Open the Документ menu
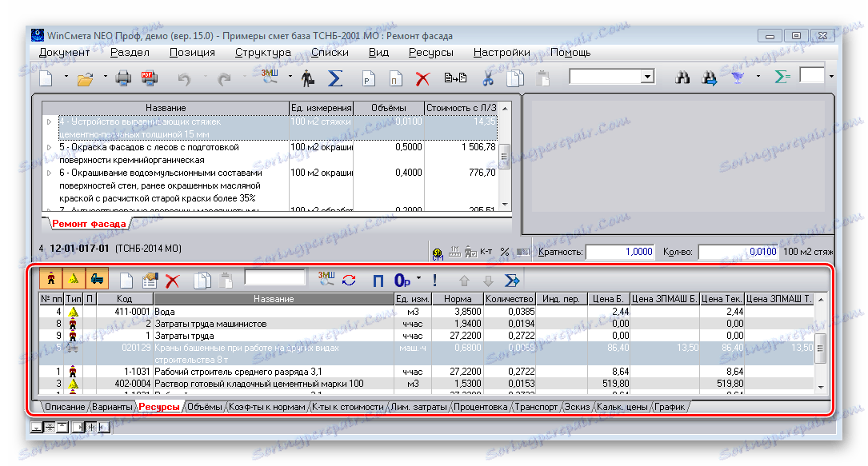 tap(64, 53)
